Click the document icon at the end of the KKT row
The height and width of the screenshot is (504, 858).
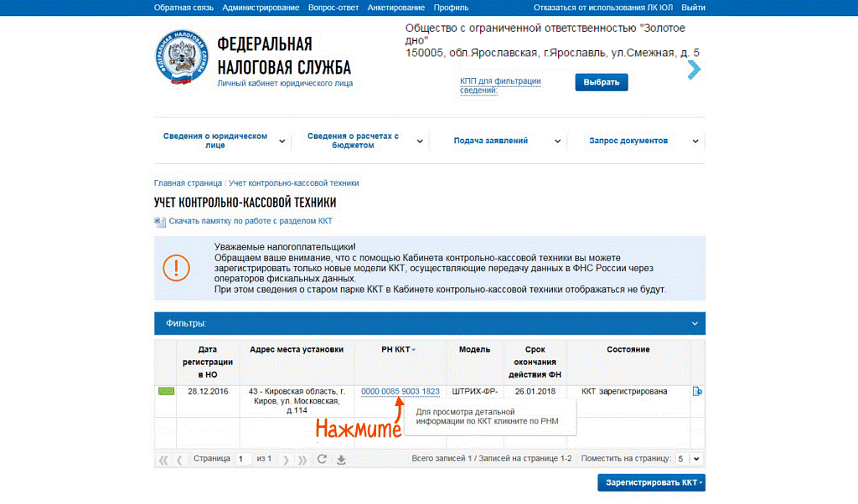click(697, 391)
